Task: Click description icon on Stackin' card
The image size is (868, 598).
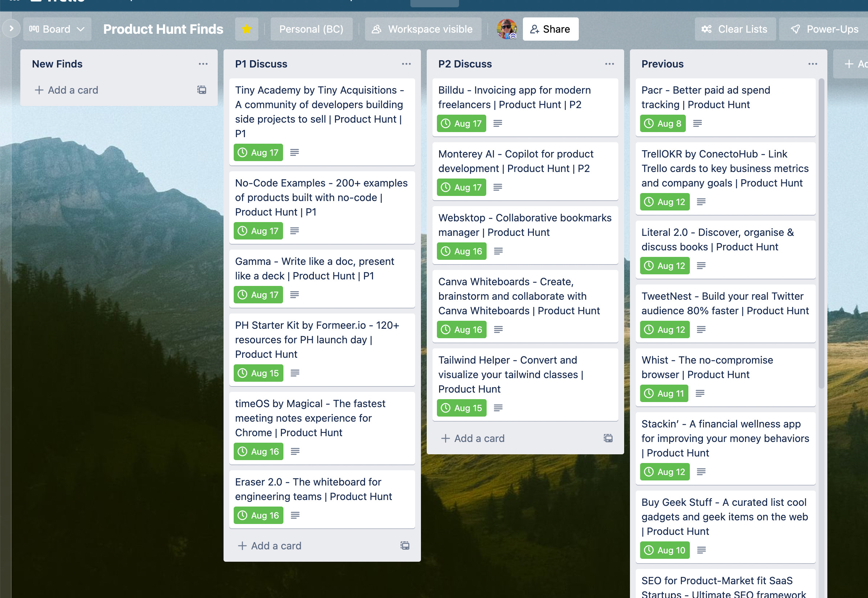Action: coord(701,472)
